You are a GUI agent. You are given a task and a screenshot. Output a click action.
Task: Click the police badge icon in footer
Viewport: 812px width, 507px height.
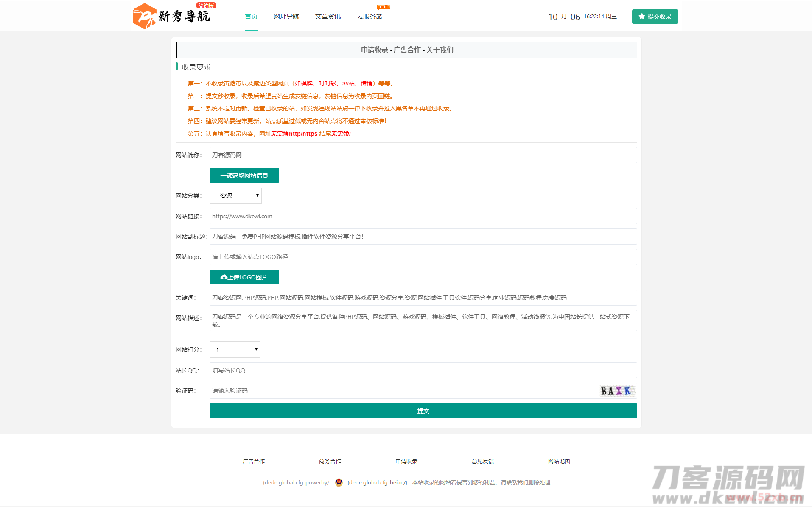(339, 482)
